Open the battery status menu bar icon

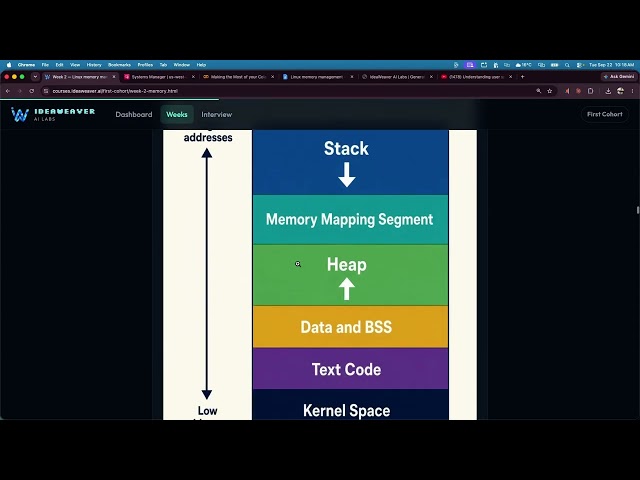coord(554,65)
